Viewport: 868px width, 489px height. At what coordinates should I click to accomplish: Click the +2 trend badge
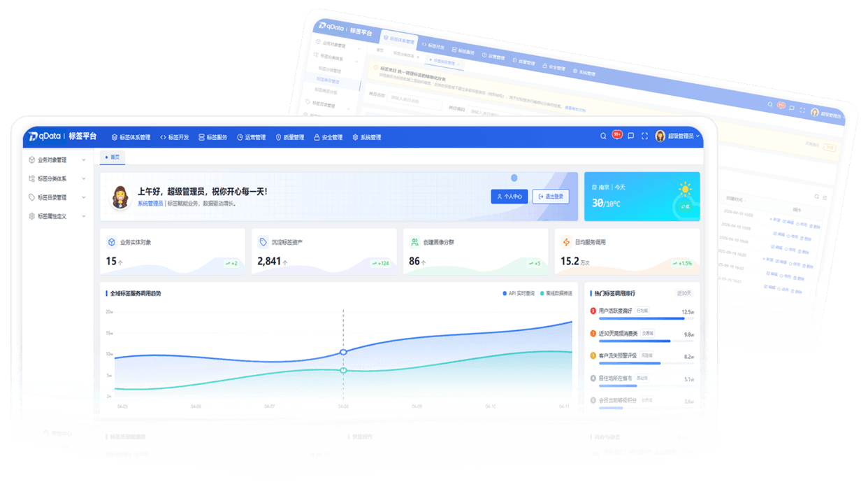231,264
